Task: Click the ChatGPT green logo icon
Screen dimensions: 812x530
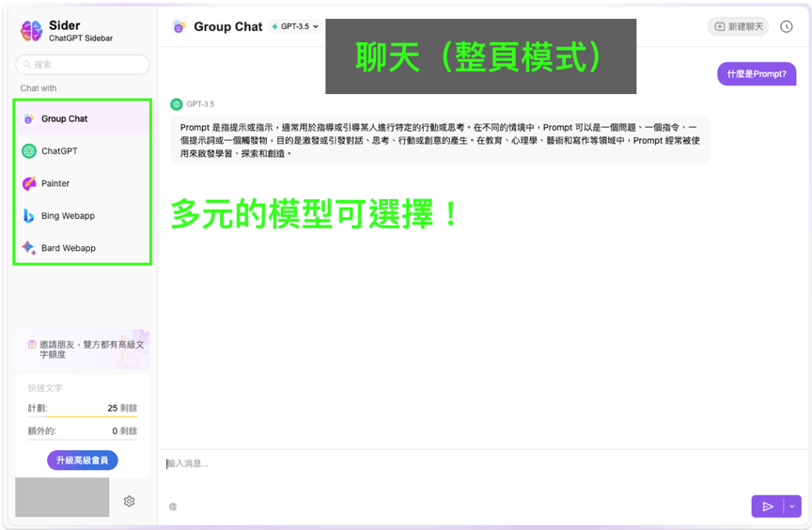Action: coord(29,151)
